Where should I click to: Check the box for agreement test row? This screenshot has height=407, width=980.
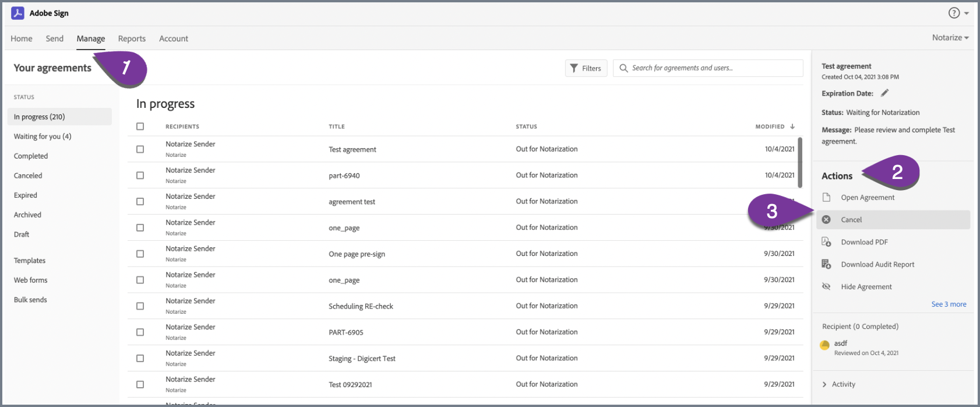(x=140, y=202)
